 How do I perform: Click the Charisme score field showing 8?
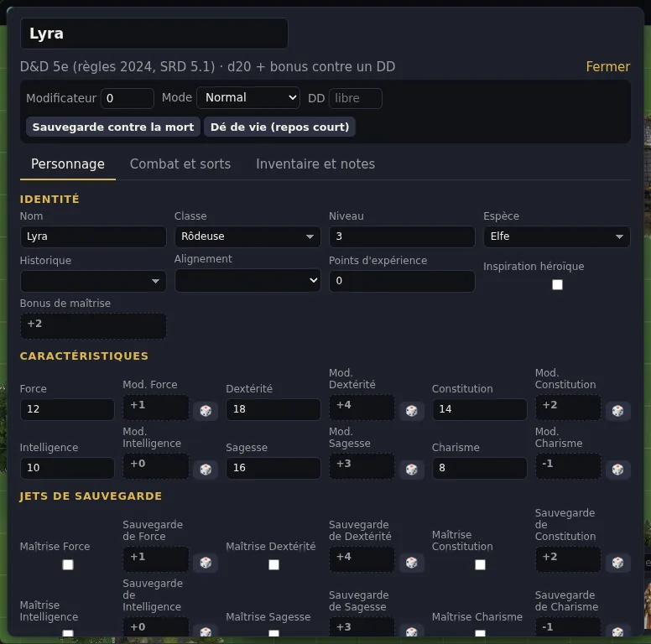coord(480,468)
